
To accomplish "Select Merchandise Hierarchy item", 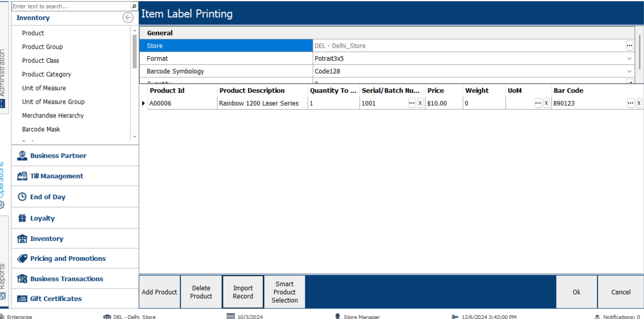I will (x=53, y=115).
